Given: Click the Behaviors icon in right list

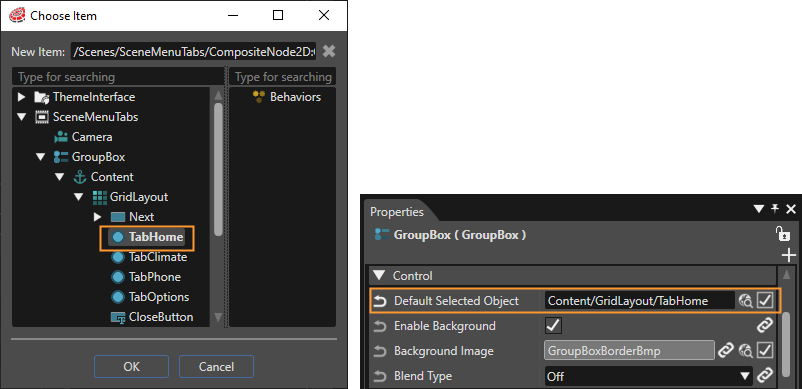Looking at the screenshot, I should pos(259,97).
